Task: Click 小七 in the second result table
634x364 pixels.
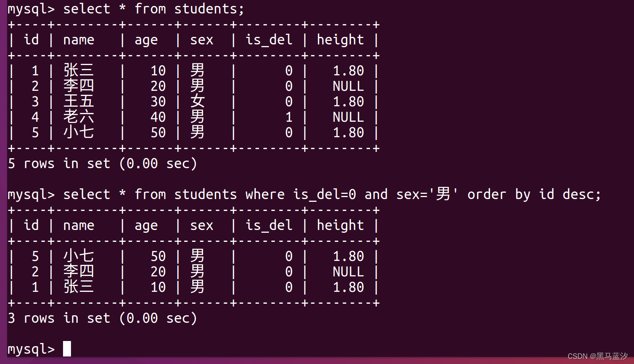Action: (x=79, y=256)
